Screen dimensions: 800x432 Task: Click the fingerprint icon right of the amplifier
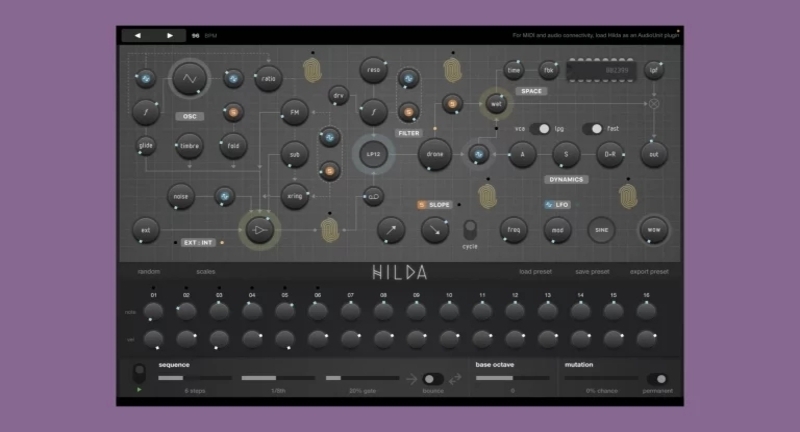330,230
